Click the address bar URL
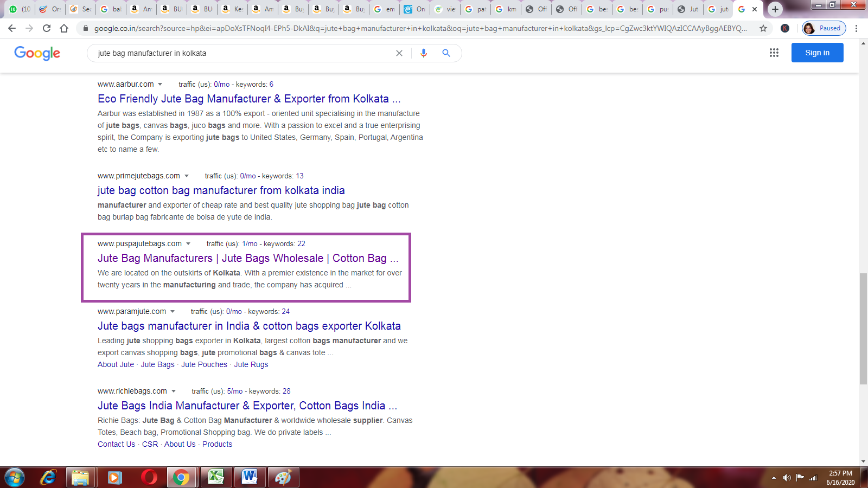Image resolution: width=868 pixels, height=488 pixels. [x=420, y=28]
